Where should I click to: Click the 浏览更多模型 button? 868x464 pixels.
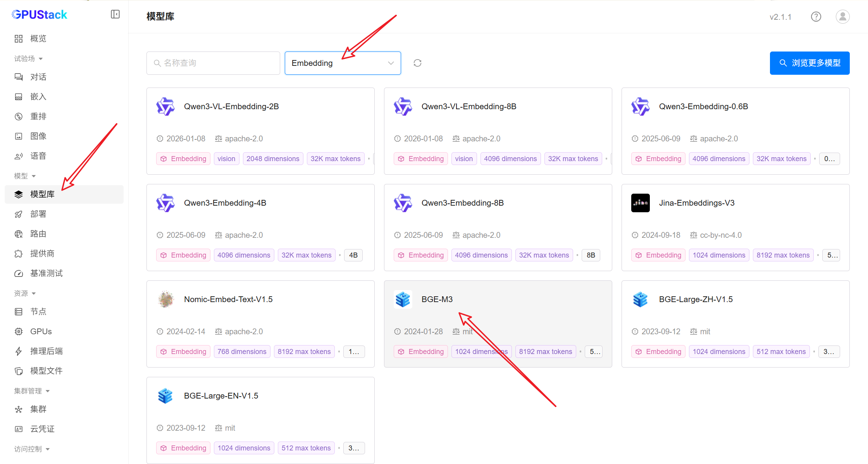809,63
